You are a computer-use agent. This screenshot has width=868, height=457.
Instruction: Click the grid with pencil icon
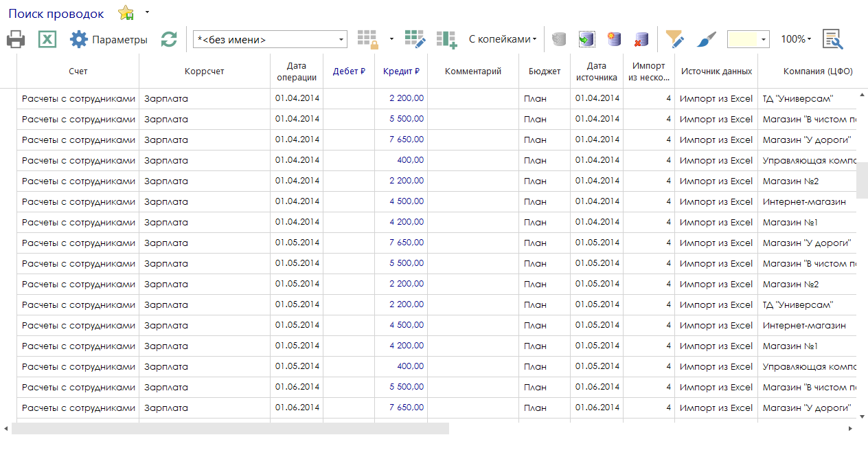click(415, 39)
